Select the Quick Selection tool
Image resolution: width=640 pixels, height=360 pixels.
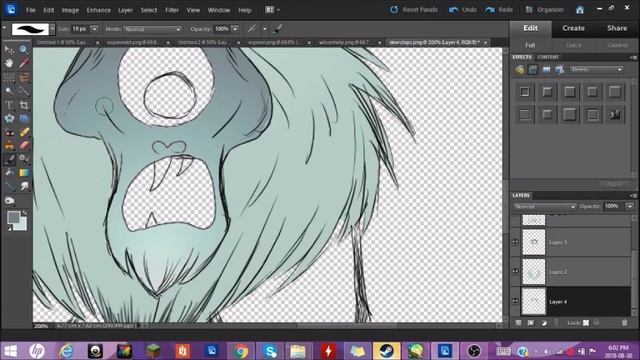pos(24,91)
